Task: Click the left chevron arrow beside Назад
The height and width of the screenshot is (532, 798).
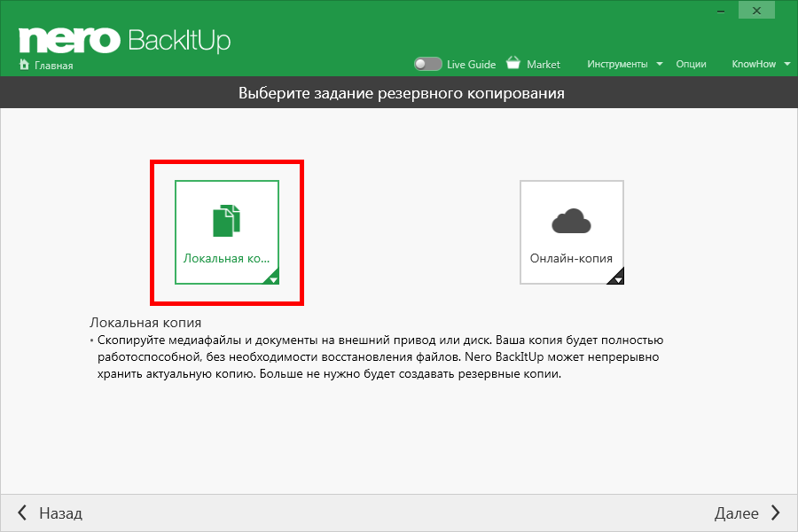Action: point(22,513)
